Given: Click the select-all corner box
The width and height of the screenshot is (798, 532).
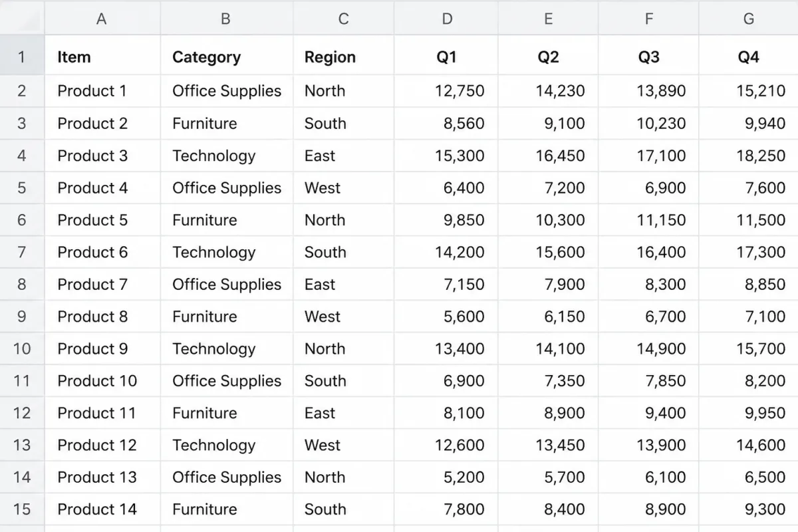Looking at the screenshot, I should pyautogui.click(x=22, y=19).
